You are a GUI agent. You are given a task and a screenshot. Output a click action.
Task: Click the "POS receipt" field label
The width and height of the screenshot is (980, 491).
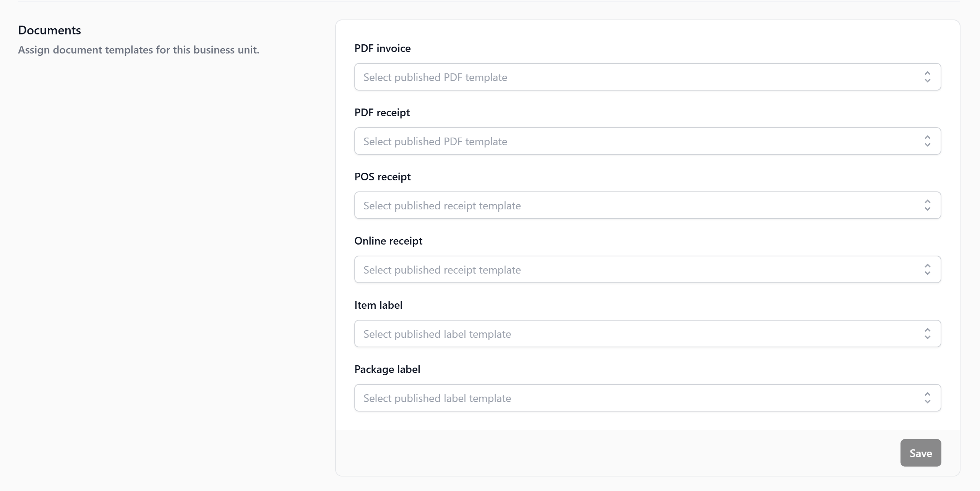point(382,177)
